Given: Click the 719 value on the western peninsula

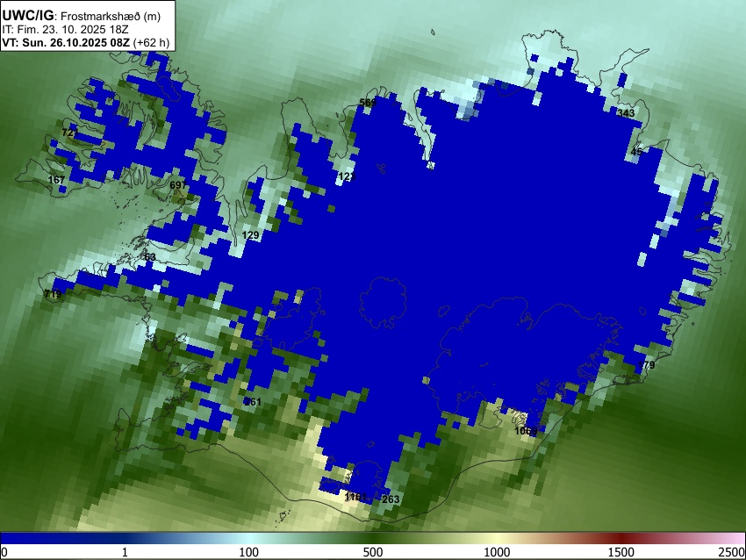Looking at the screenshot, I should click(x=53, y=294).
